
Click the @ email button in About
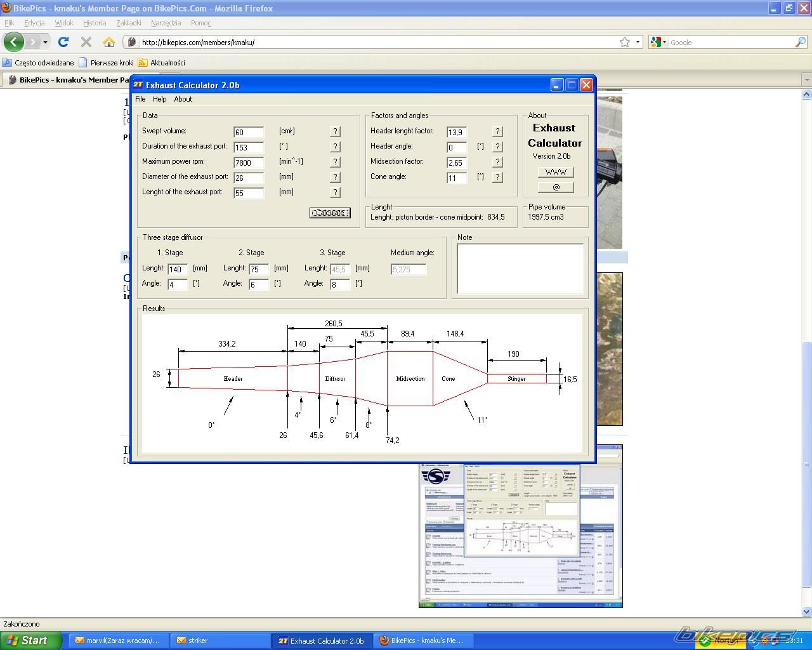[556, 187]
